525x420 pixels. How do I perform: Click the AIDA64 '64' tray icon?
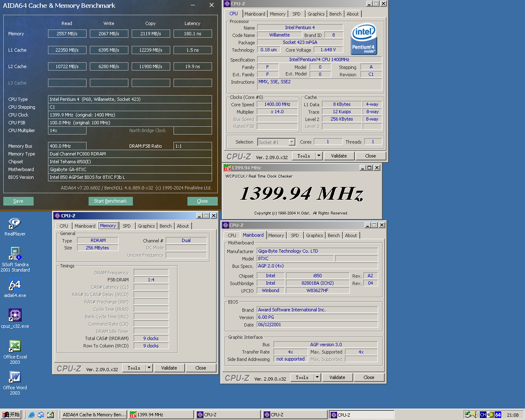point(498,415)
